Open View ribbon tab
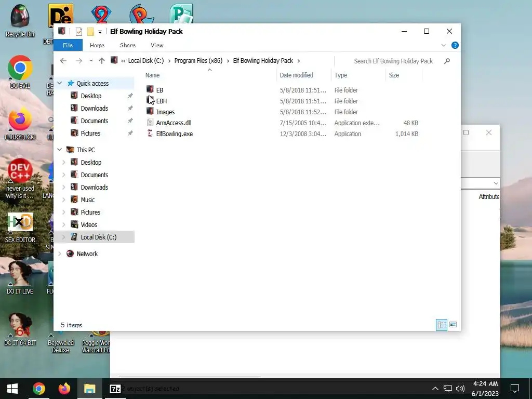Image resolution: width=532 pixels, height=399 pixels. [x=157, y=45]
